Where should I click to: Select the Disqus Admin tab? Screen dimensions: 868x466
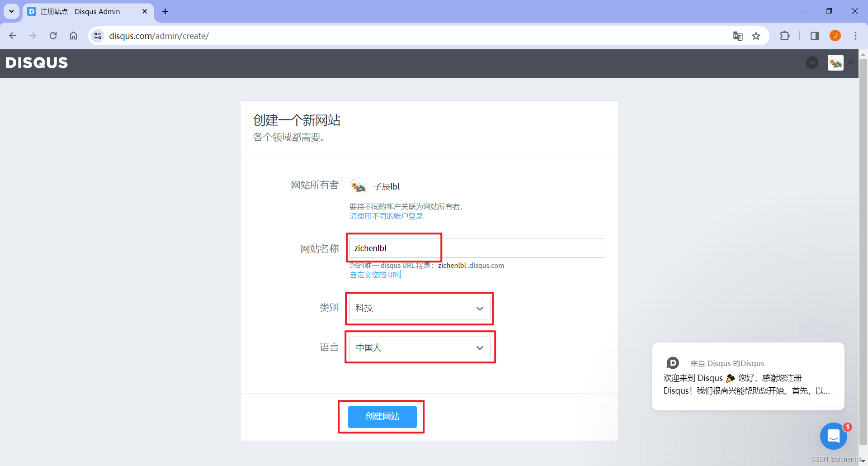tap(88, 11)
